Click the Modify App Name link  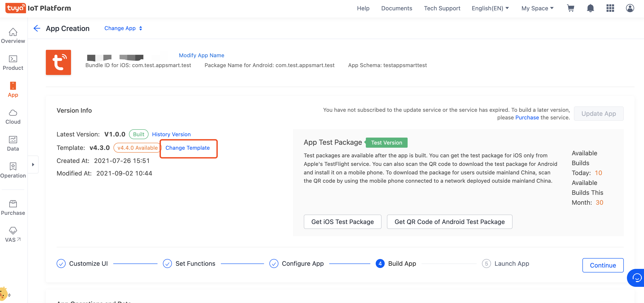[202, 55]
